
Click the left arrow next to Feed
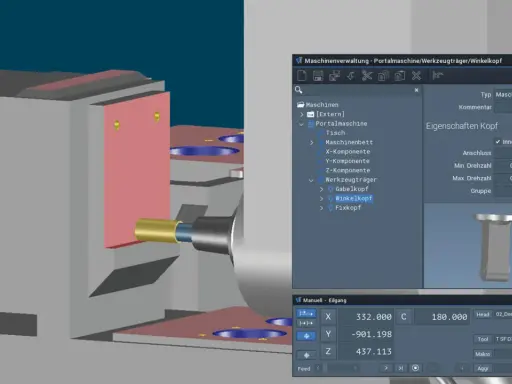[x=318, y=368]
